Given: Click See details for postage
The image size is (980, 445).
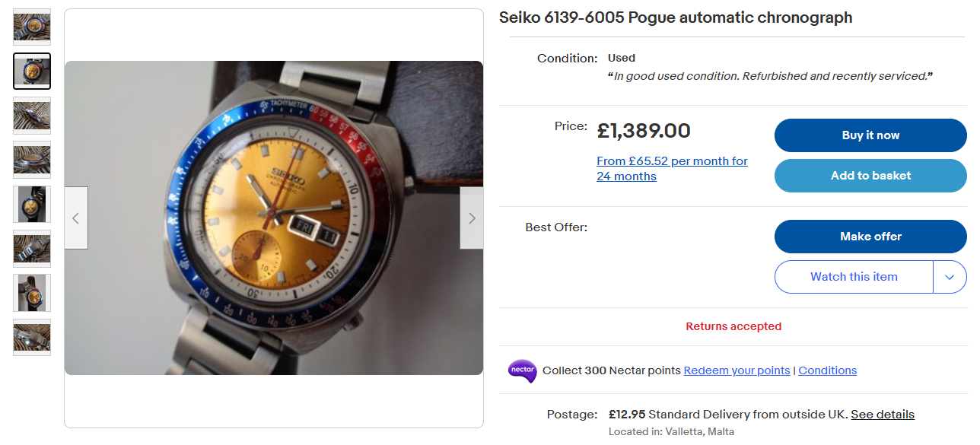Looking at the screenshot, I should (883, 415).
